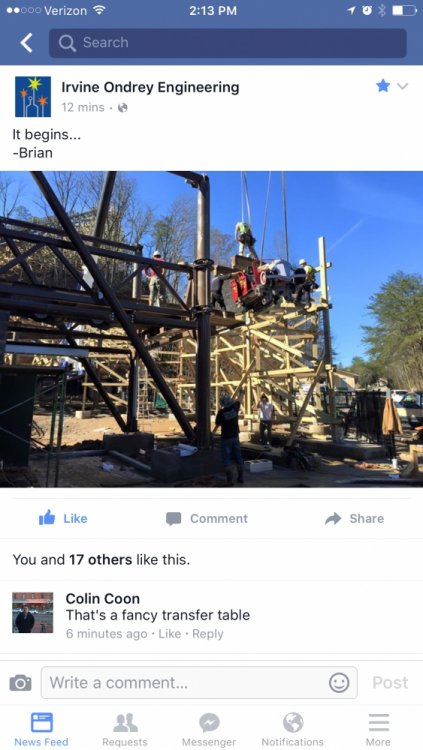423x750 pixels.
Task: Tap the Share arrow button
Action: 354,518
